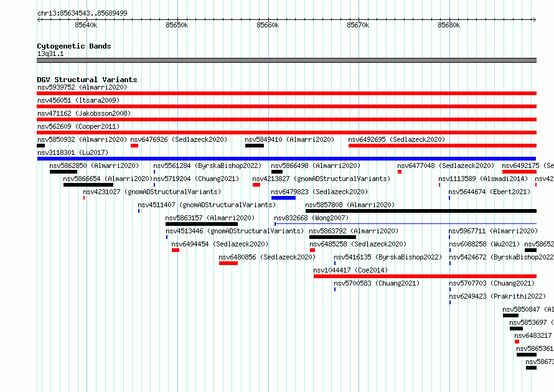This screenshot has height=392, width=554.
Task: Click nsv5719204 (Chuang2021) label
Action: 196,179
